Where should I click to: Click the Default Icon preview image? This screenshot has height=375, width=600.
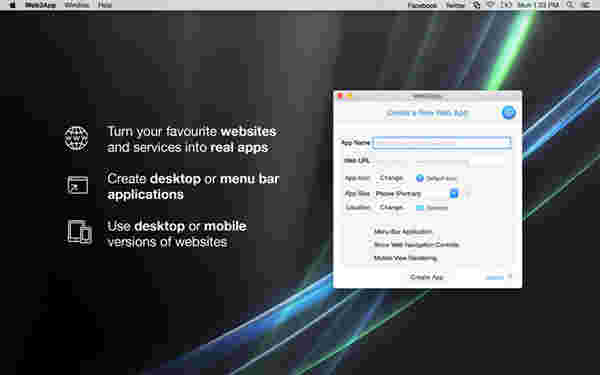click(420, 178)
